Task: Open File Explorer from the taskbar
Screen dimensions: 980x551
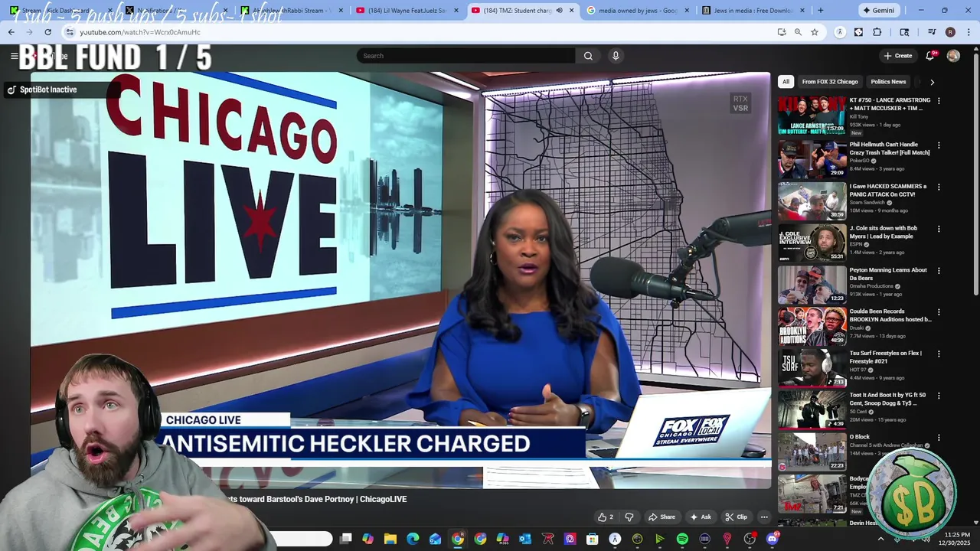Action: [390, 540]
